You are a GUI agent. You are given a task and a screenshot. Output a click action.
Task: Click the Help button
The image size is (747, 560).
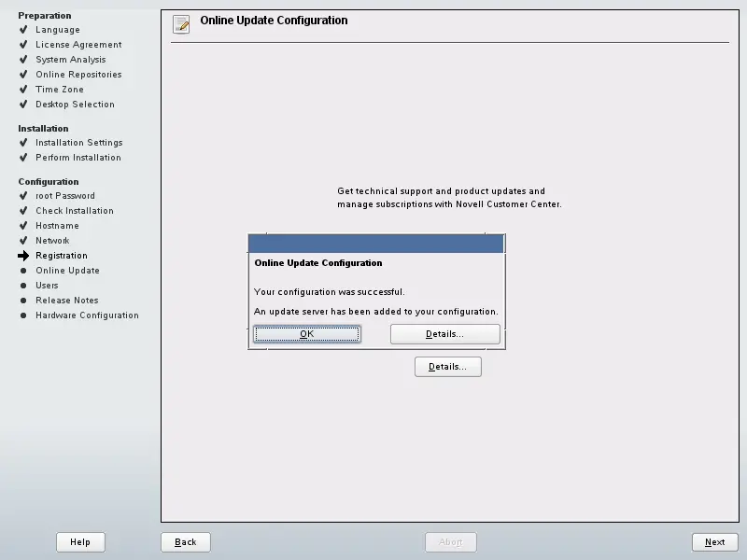click(80, 542)
